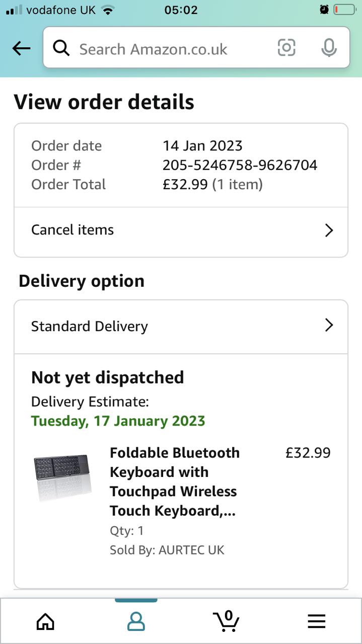Tap the Tuesday, 17 January 2023 estimate
This screenshot has width=362, height=644.
118,421
